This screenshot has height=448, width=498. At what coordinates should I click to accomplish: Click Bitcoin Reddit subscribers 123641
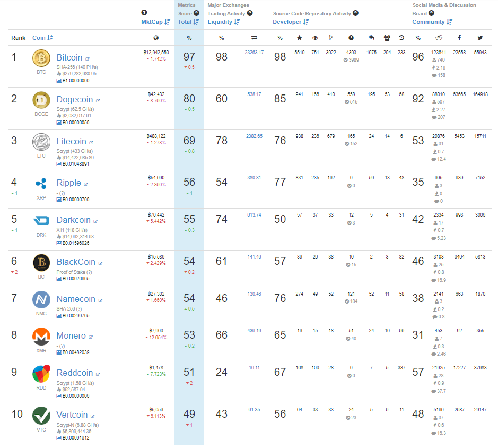439,53
